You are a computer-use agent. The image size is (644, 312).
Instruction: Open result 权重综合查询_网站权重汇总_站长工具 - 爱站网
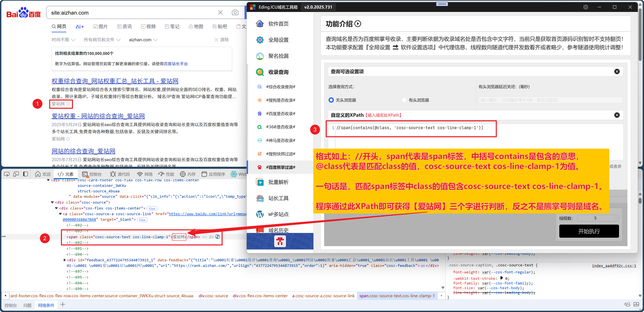click(115, 81)
